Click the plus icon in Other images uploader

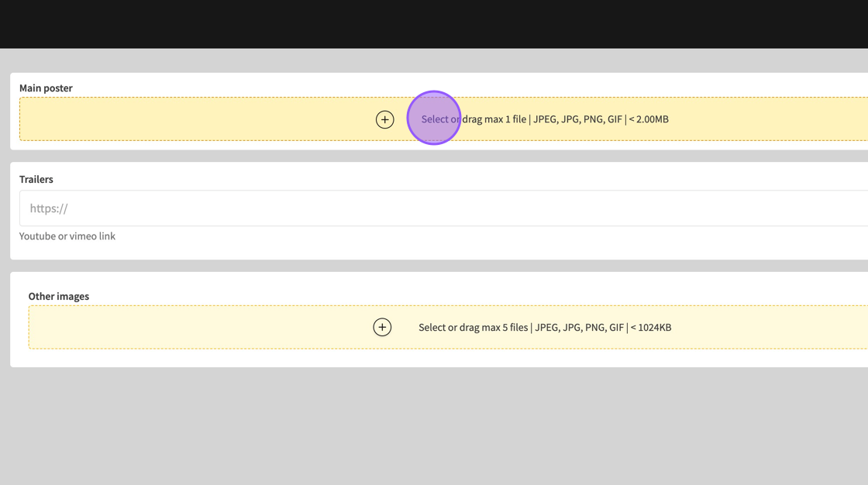click(x=382, y=327)
